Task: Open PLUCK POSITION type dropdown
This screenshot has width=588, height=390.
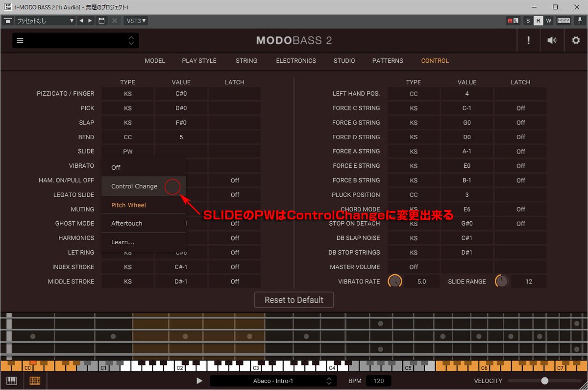Action: click(414, 195)
